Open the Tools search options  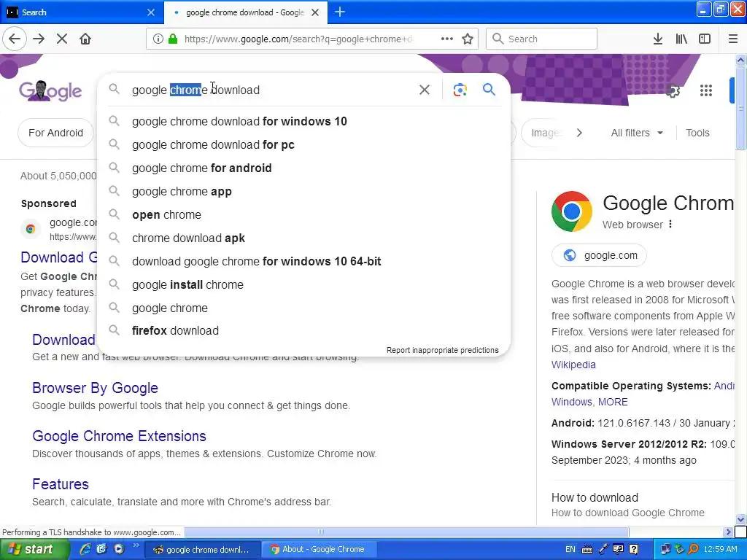click(x=697, y=133)
